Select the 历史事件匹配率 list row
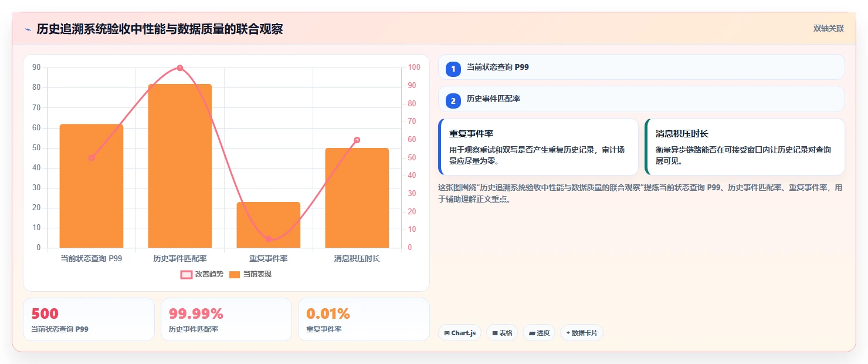 (641, 99)
